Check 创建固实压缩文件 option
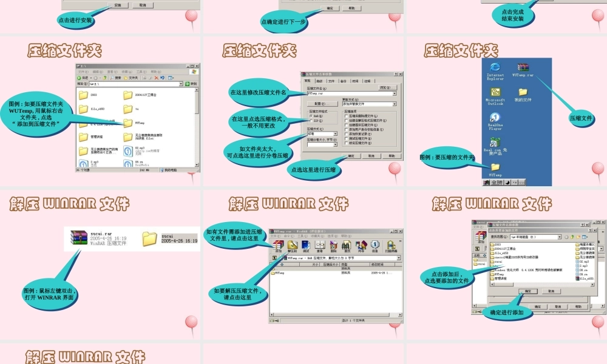Screen dimensions: 607x364 click(347, 125)
